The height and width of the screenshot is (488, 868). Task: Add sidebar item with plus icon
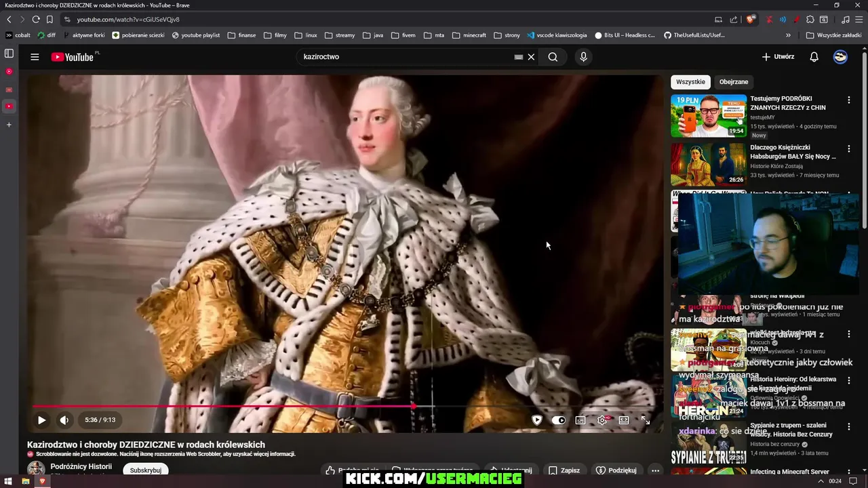(9, 125)
